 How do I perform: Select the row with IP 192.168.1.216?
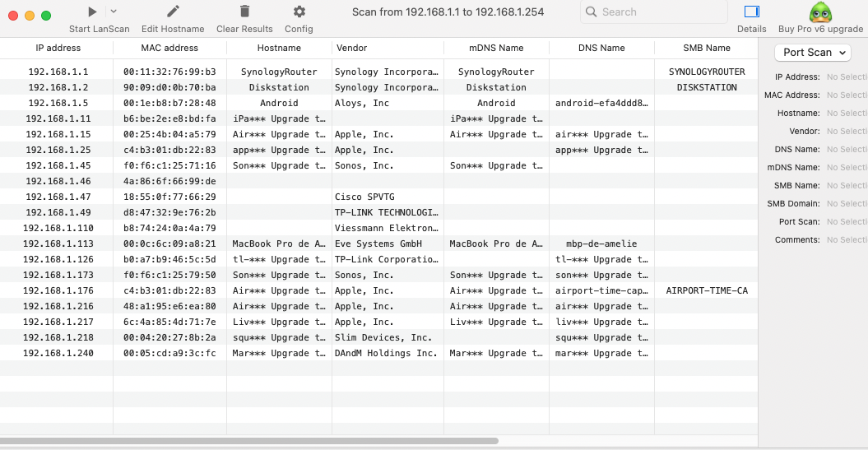pos(378,306)
